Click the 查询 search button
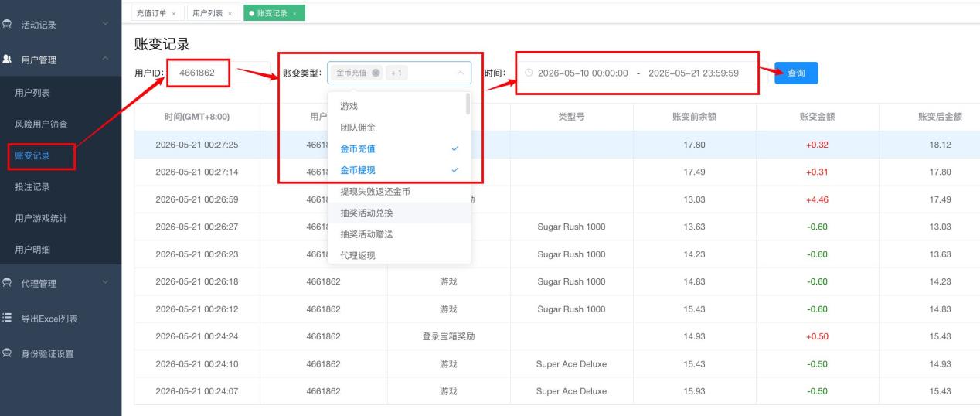The height and width of the screenshot is (416, 980). coord(796,73)
